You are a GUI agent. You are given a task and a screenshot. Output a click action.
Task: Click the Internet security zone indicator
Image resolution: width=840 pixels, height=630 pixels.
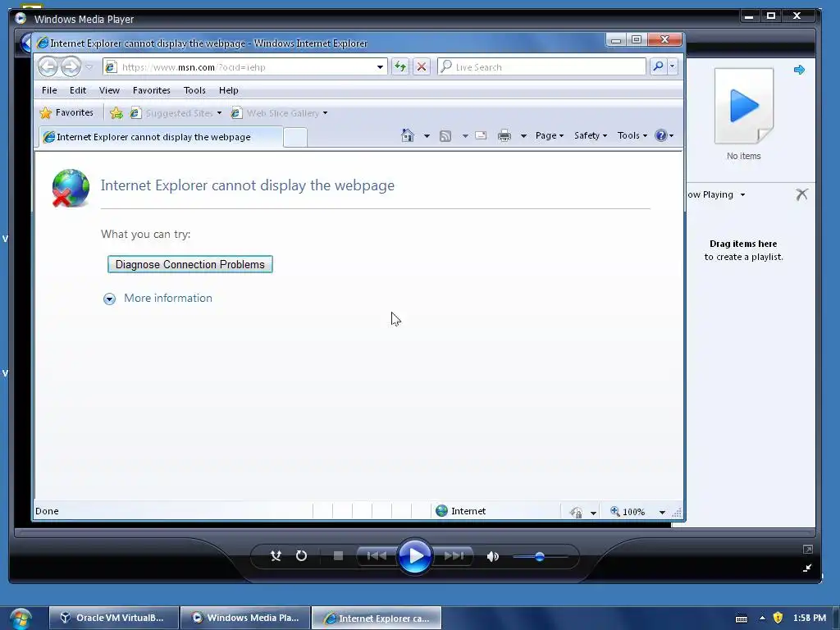pyautogui.click(x=461, y=511)
